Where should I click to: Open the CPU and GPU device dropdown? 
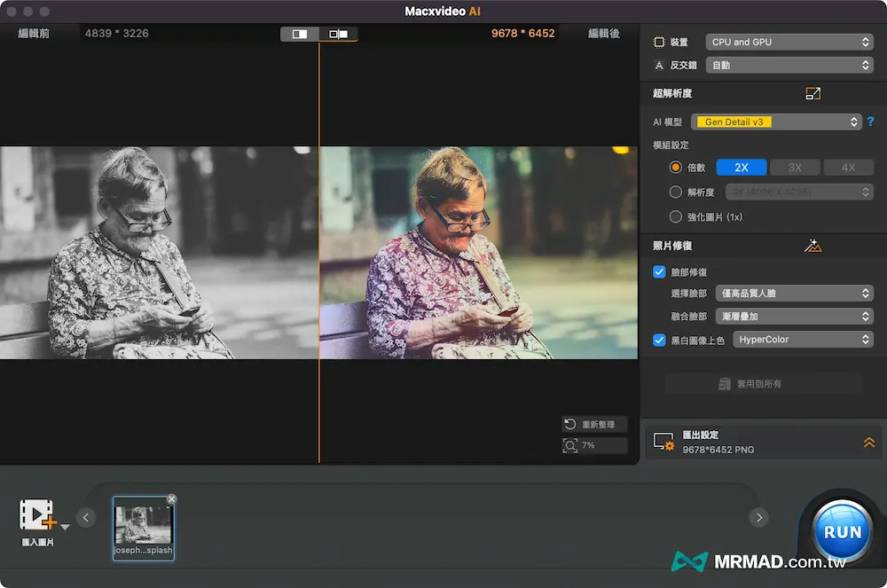pyautogui.click(x=789, y=42)
